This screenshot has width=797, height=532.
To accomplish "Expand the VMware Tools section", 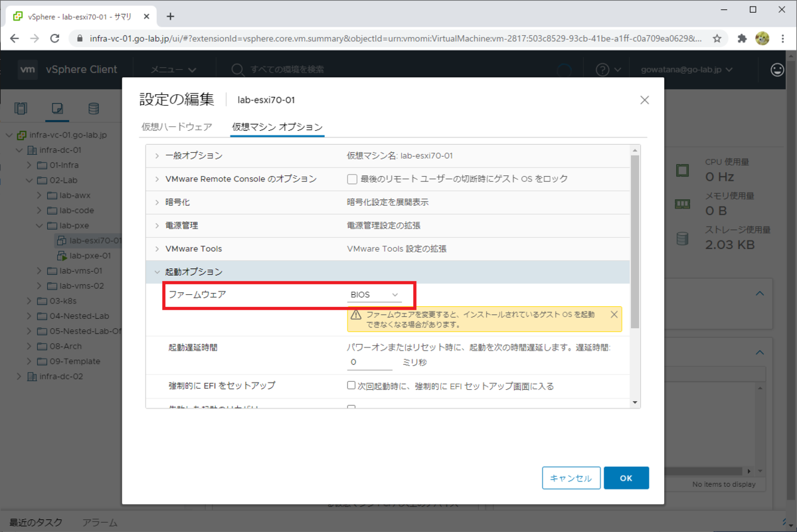I will (x=157, y=249).
